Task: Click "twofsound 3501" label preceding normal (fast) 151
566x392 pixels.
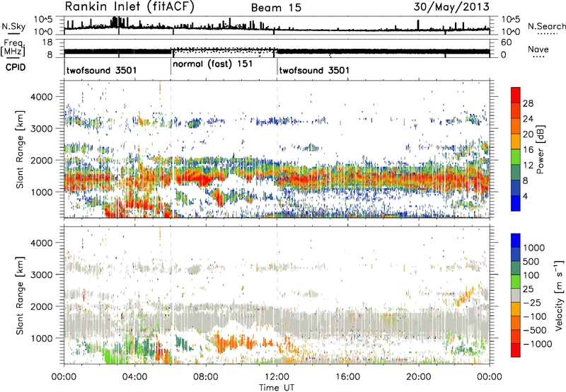Action: coord(101,70)
